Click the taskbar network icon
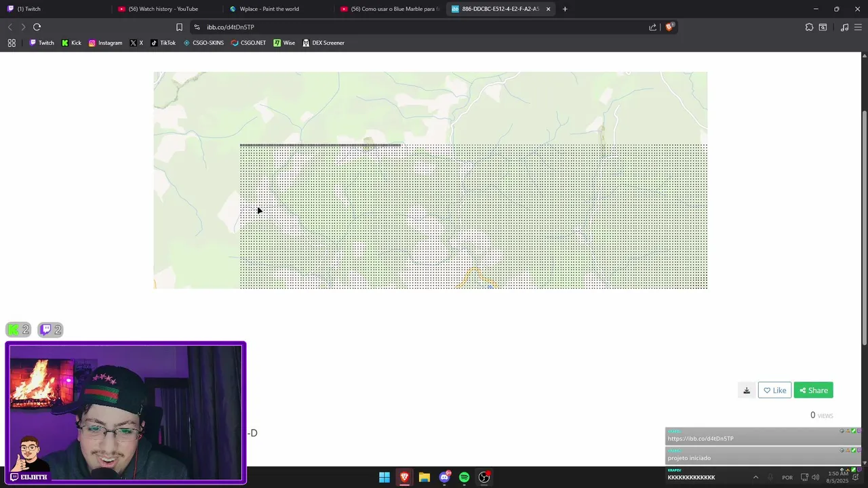This screenshot has width=868, height=488. click(x=805, y=477)
